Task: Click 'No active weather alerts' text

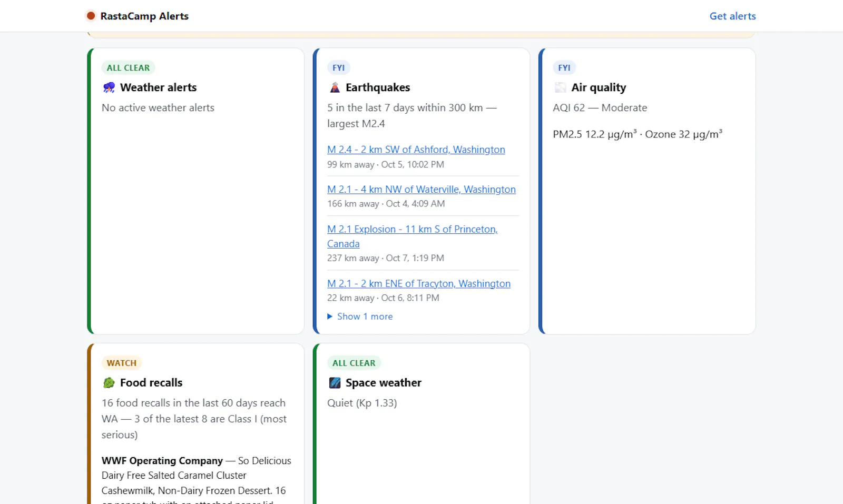Action: (158, 107)
